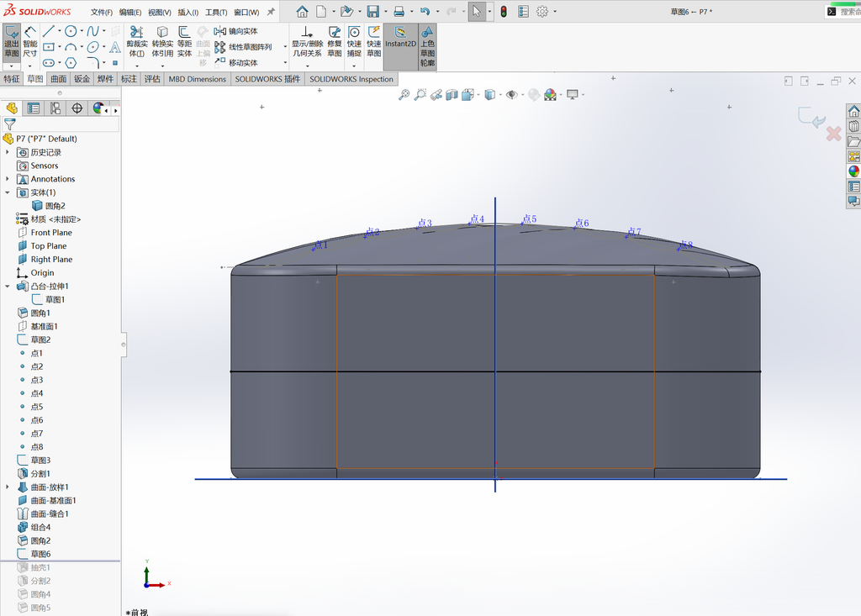
Task: Select the Ellipse sketch tool
Action: coord(92,47)
